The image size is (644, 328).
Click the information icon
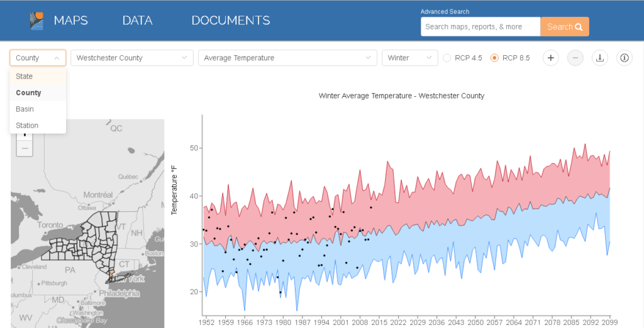(x=625, y=58)
